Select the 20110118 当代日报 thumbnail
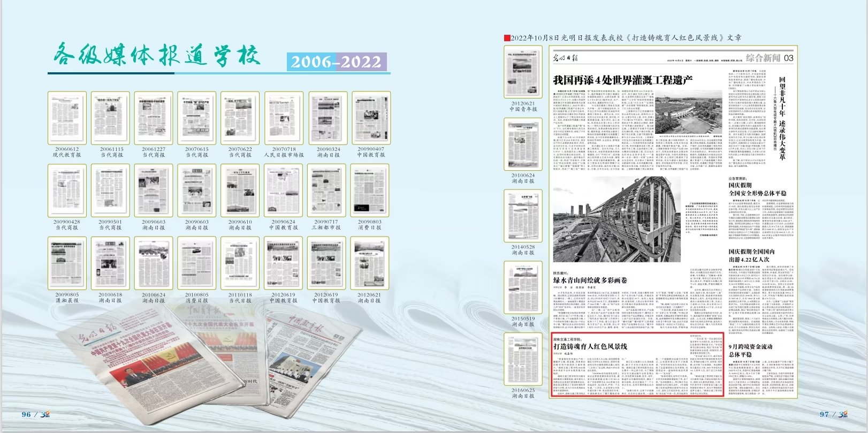Image resolution: width=868 pixels, height=433 pixels. point(240,263)
